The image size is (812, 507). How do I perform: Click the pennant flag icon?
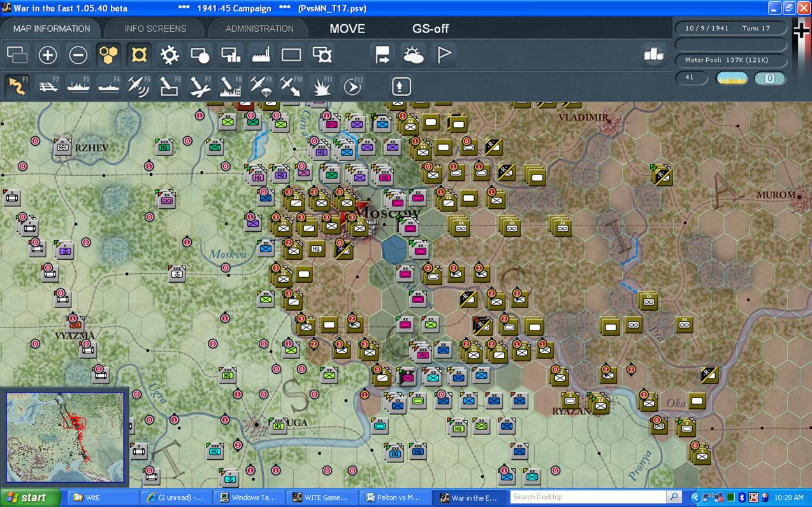click(x=444, y=55)
